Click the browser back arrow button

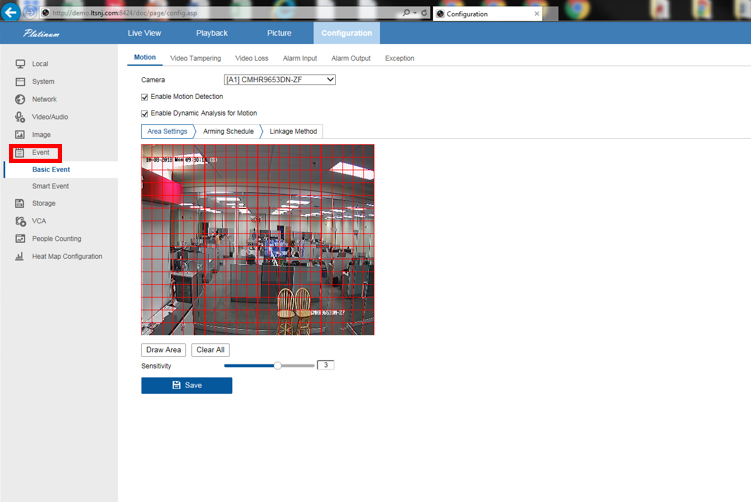tap(12, 12)
